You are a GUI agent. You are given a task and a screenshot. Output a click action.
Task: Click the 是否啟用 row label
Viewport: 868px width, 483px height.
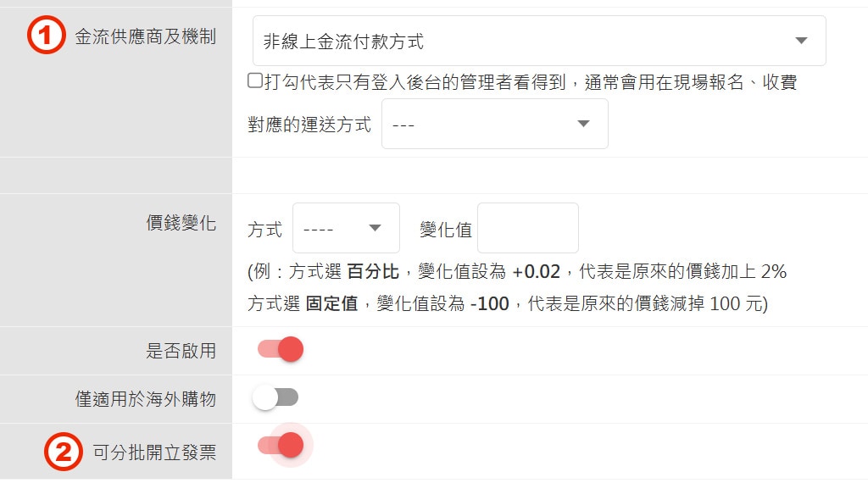[x=181, y=351]
